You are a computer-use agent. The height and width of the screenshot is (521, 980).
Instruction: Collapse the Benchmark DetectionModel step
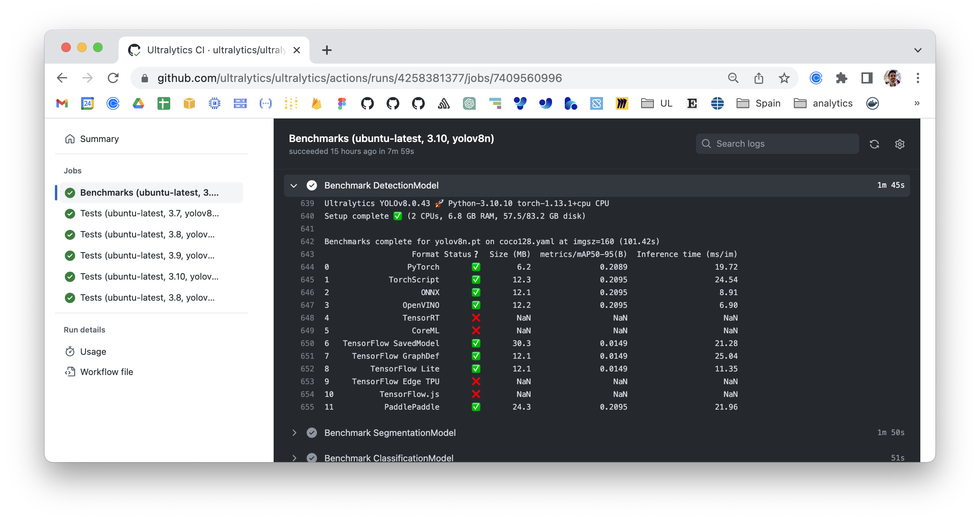pos(294,185)
